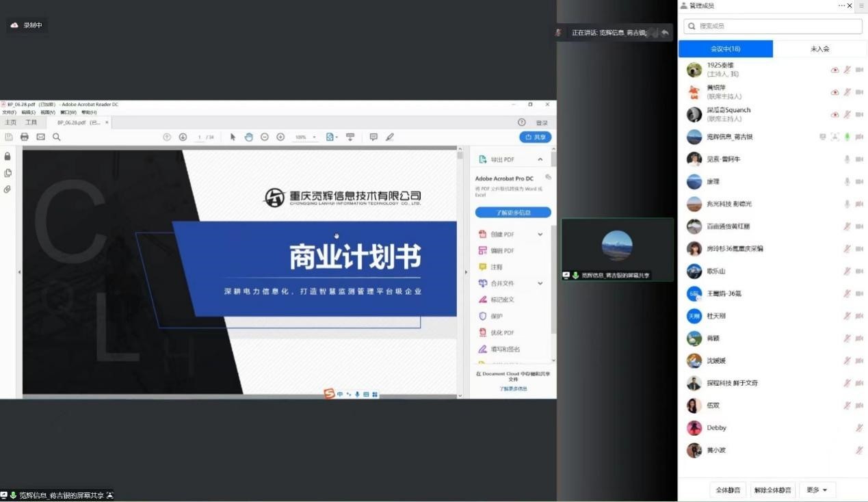The height and width of the screenshot is (502, 868).
Task: Click the email envelope icon in Acrobat
Action: (x=40, y=137)
